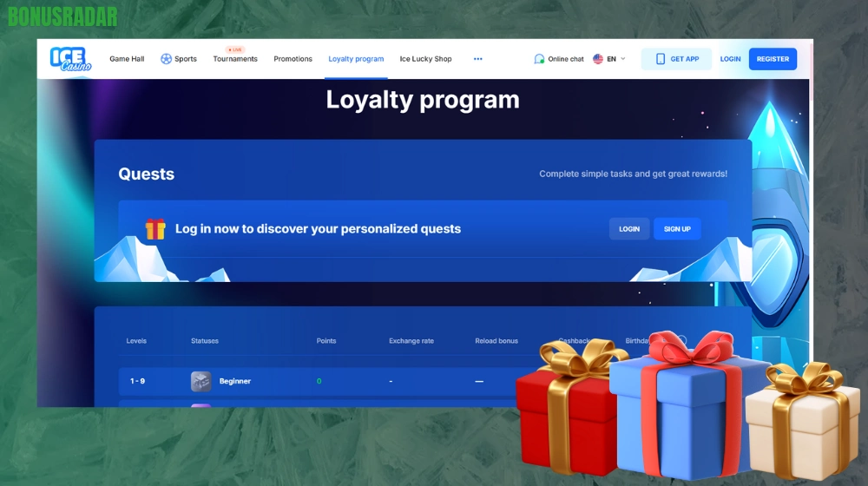868x486 pixels.
Task: Click the phone icon in Get App
Action: (x=660, y=59)
